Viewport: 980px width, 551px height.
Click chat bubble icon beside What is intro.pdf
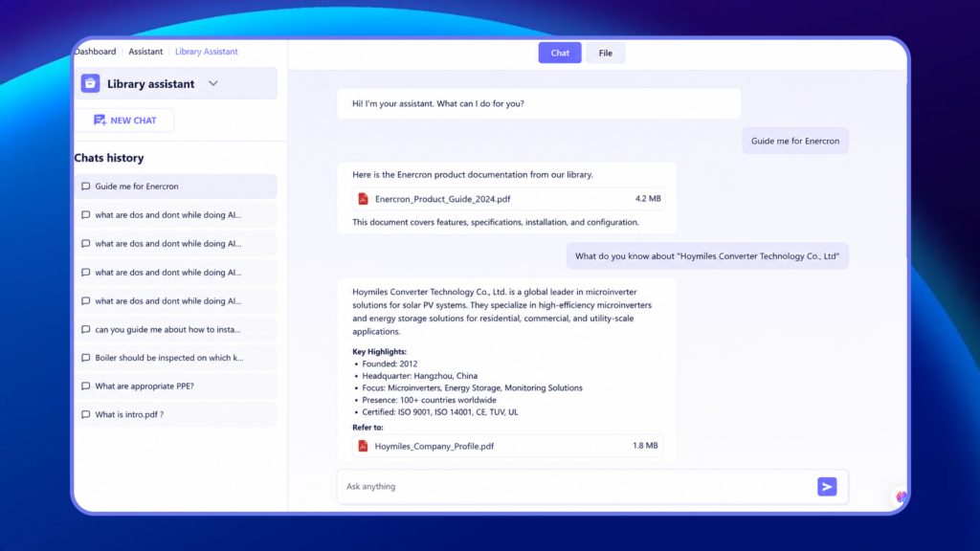coord(85,414)
